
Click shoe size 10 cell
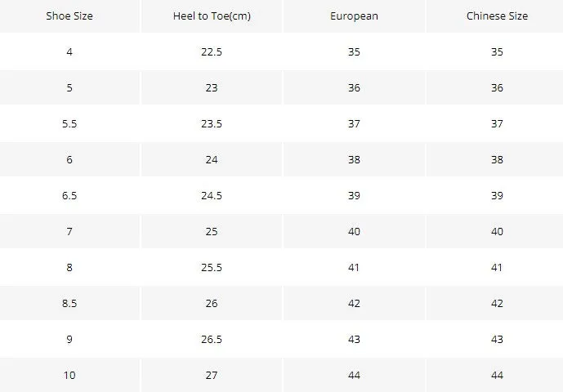pos(69,375)
